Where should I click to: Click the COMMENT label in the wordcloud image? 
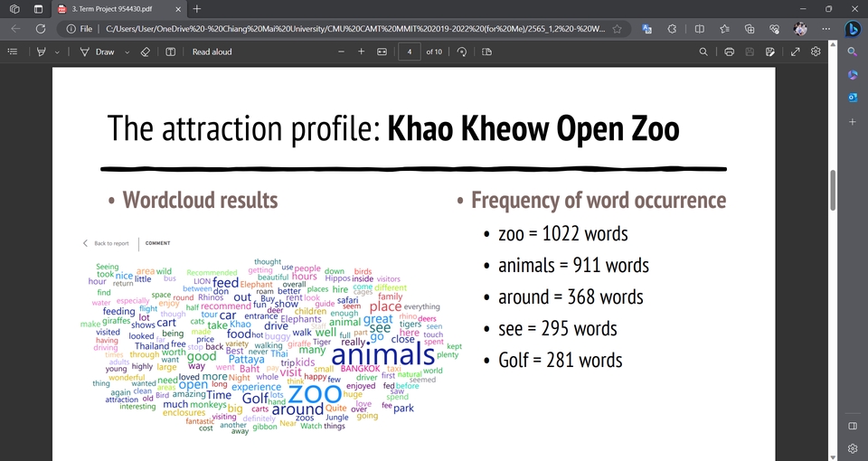click(157, 243)
